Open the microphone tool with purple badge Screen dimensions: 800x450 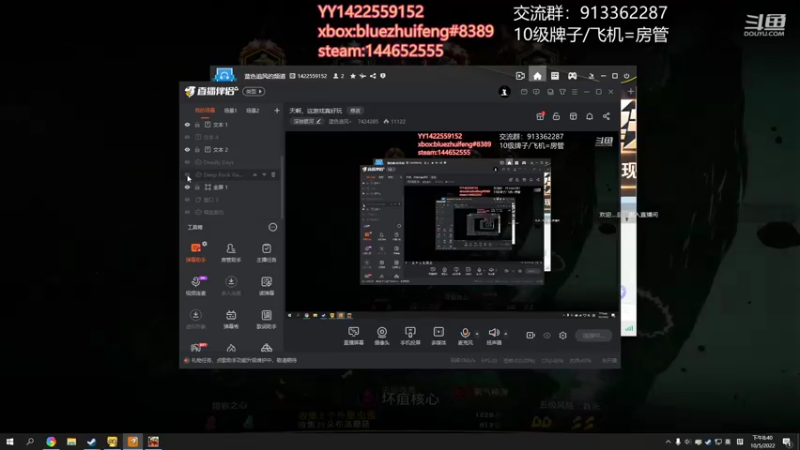click(x=196, y=286)
